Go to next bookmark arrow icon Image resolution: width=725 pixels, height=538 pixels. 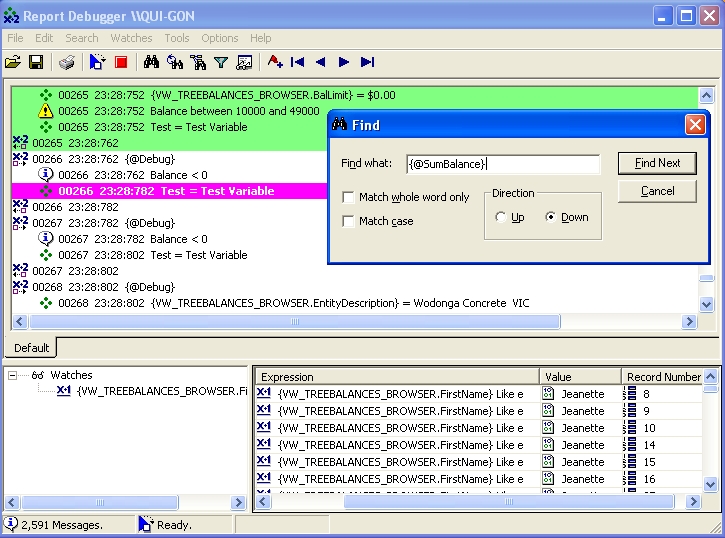pos(344,62)
